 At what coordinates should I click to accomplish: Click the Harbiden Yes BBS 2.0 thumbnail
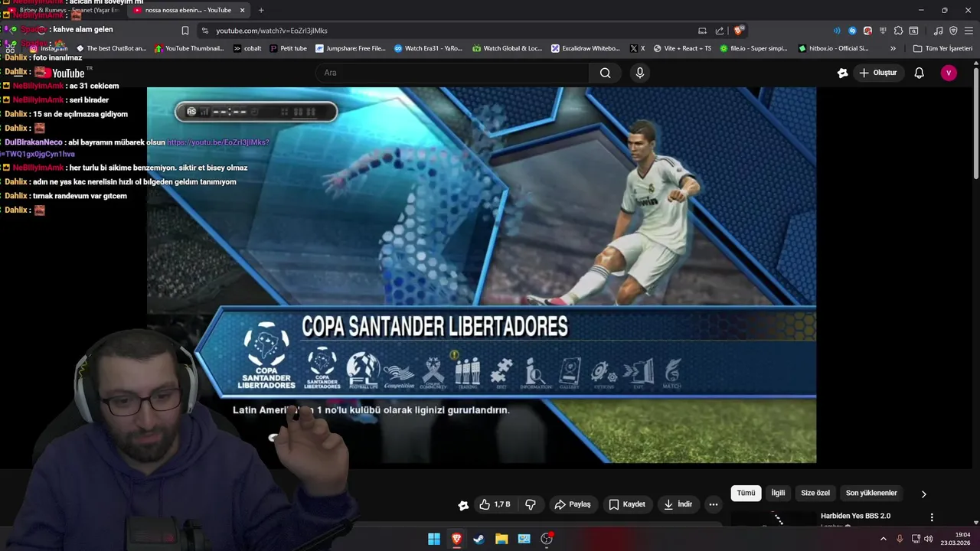(772, 519)
